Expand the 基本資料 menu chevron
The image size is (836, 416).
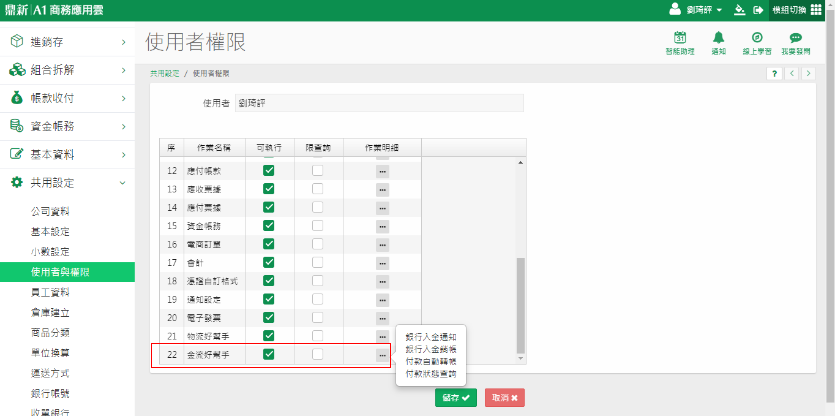click(x=123, y=155)
